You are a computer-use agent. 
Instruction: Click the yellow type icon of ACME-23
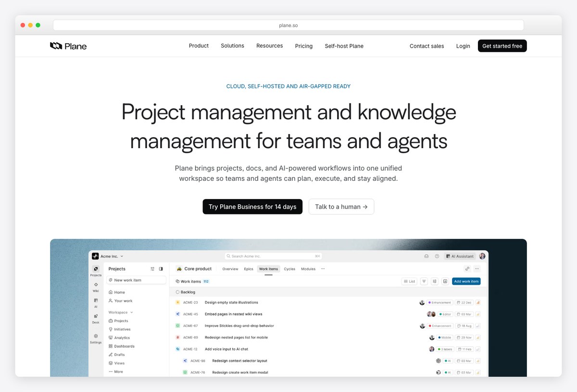coord(177,303)
